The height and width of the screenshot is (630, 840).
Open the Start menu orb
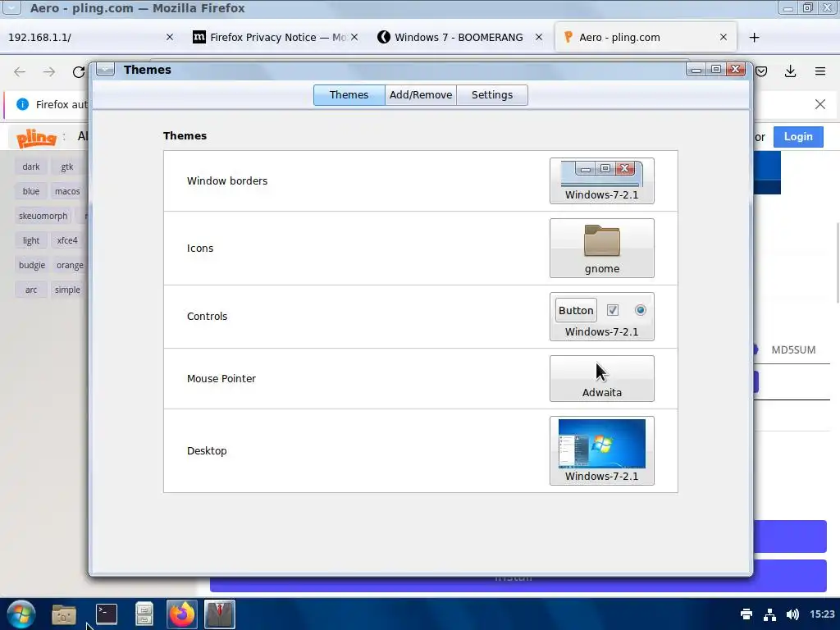pyautogui.click(x=21, y=614)
